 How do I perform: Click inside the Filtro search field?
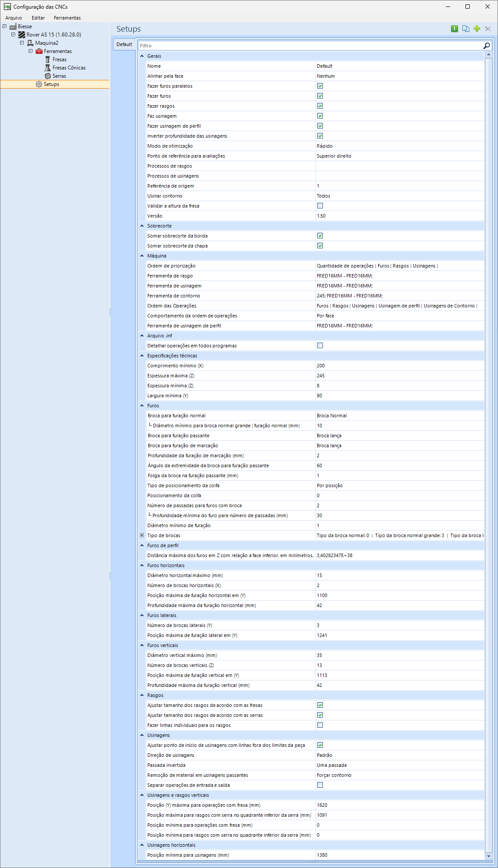click(x=310, y=46)
